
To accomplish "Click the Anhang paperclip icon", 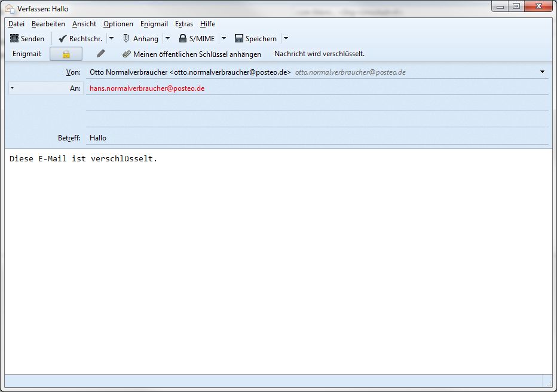I will point(126,38).
